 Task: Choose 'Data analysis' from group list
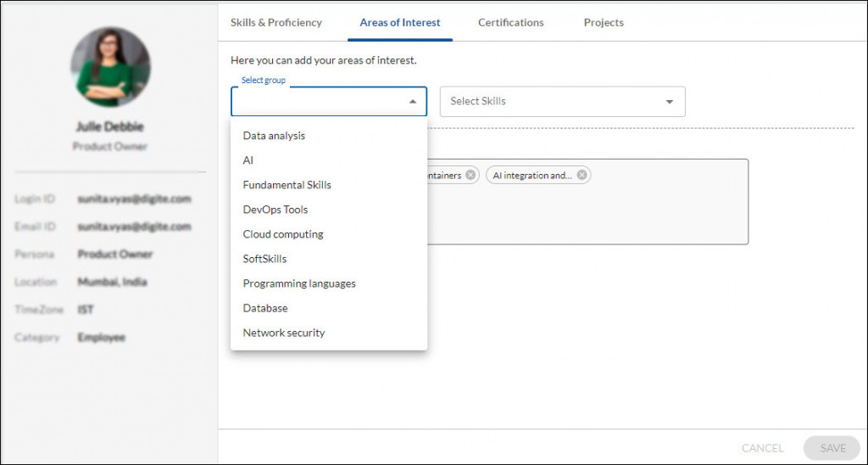tap(329, 136)
